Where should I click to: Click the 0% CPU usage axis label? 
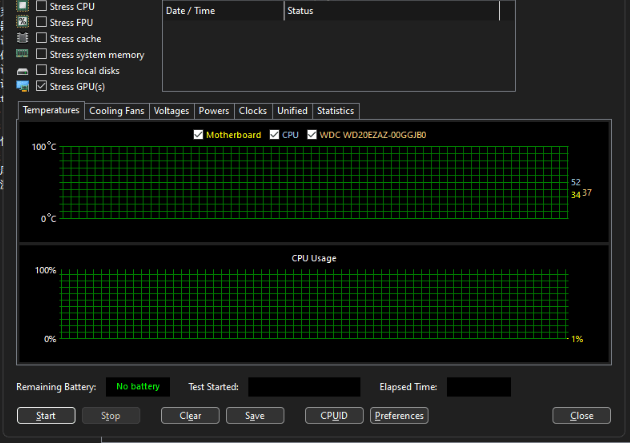pos(50,339)
